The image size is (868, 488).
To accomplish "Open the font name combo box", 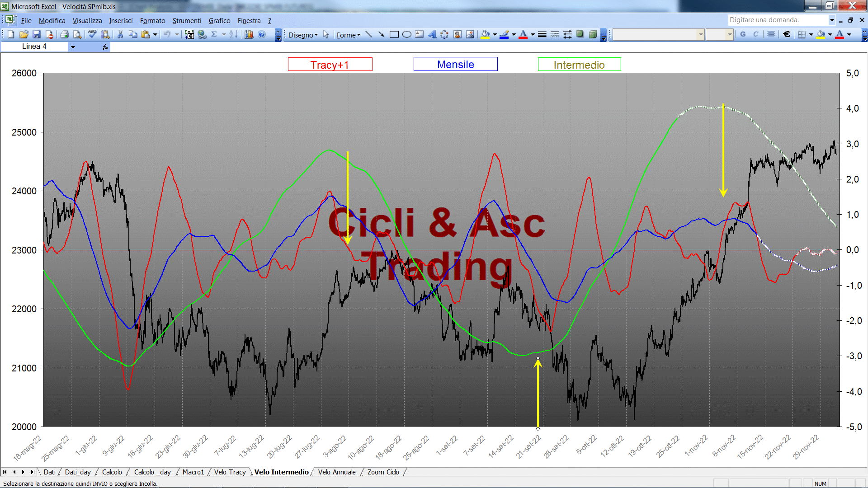I will click(x=658, y=34).
